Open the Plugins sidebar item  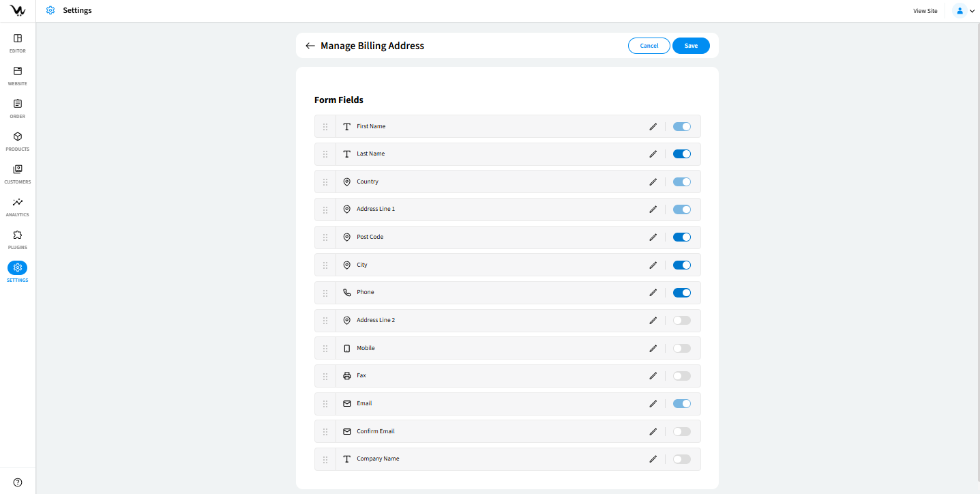[x=18, y=239]
